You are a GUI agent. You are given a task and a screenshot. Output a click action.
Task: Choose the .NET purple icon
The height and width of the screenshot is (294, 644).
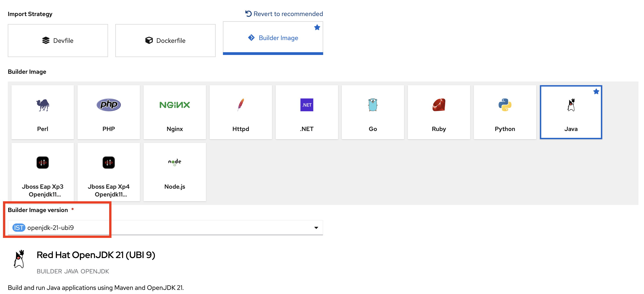306,105
